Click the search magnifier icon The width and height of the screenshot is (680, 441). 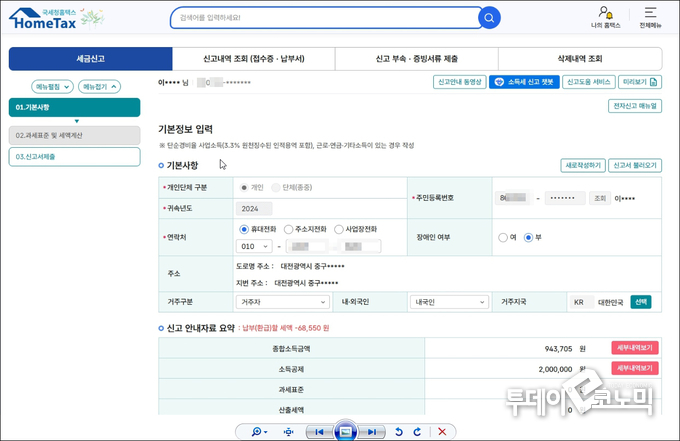point(488,18)
